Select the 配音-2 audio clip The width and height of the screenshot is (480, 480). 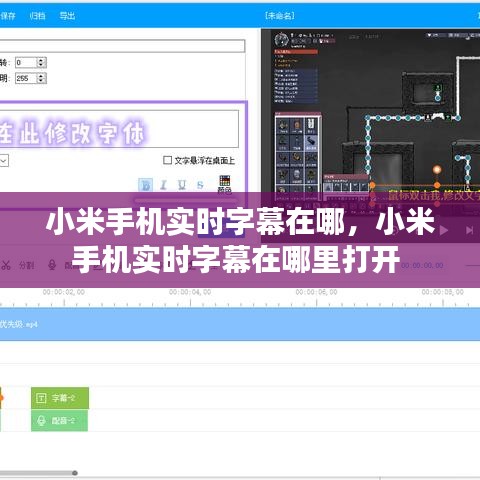tap(59, 420)
